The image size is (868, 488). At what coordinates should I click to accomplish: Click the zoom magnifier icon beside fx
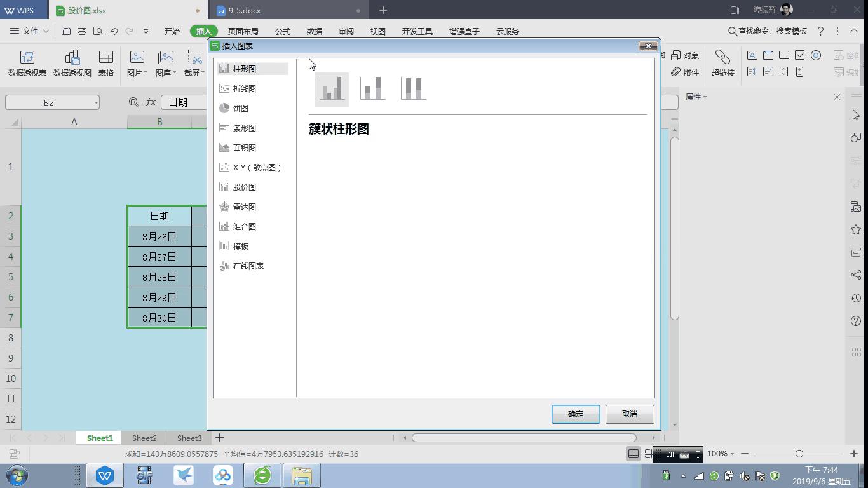[133, 102]
